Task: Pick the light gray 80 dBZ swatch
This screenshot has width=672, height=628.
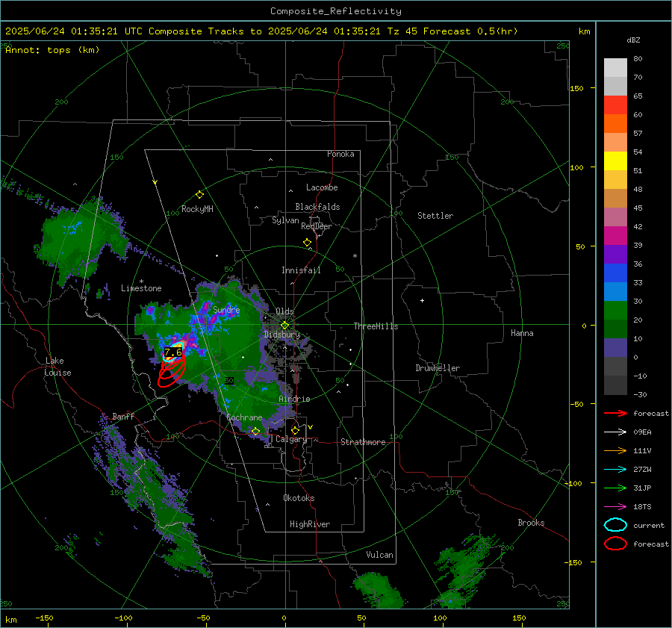Action: [x=615, y=68]
